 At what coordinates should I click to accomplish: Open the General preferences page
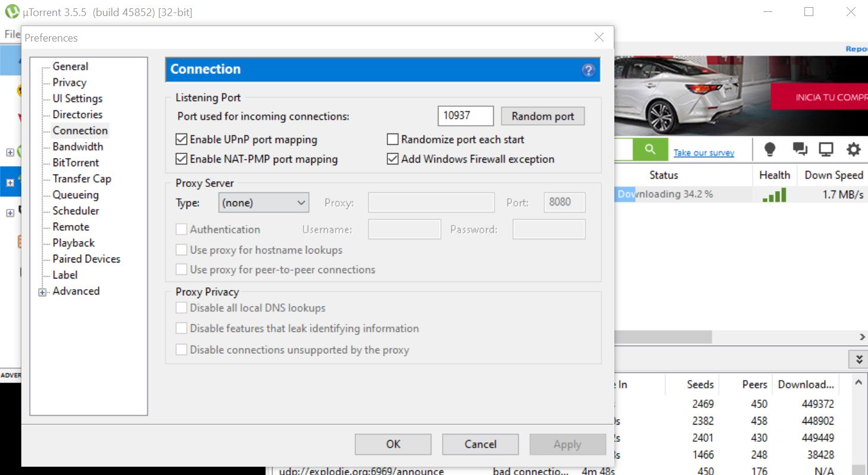[x=70, y=66]
